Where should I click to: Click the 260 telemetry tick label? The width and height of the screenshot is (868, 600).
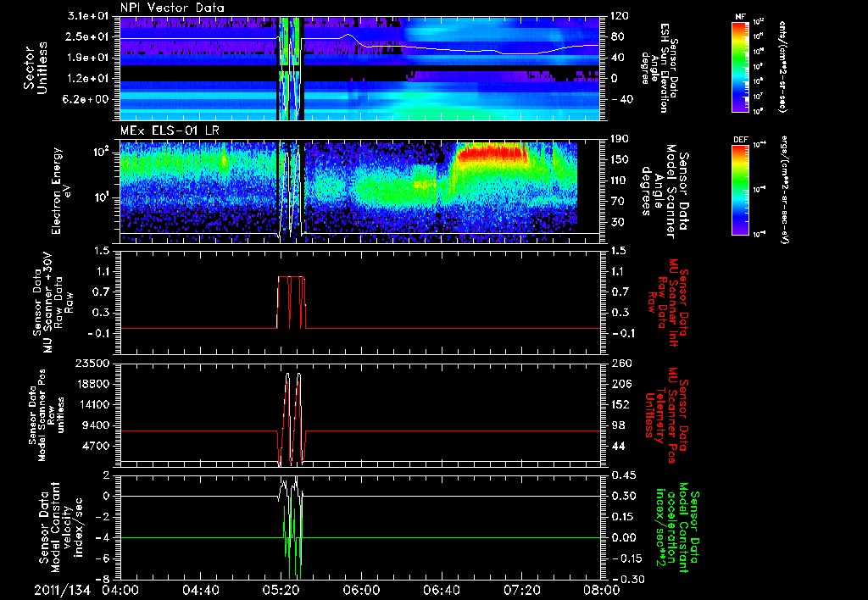(x=620, y=364)
